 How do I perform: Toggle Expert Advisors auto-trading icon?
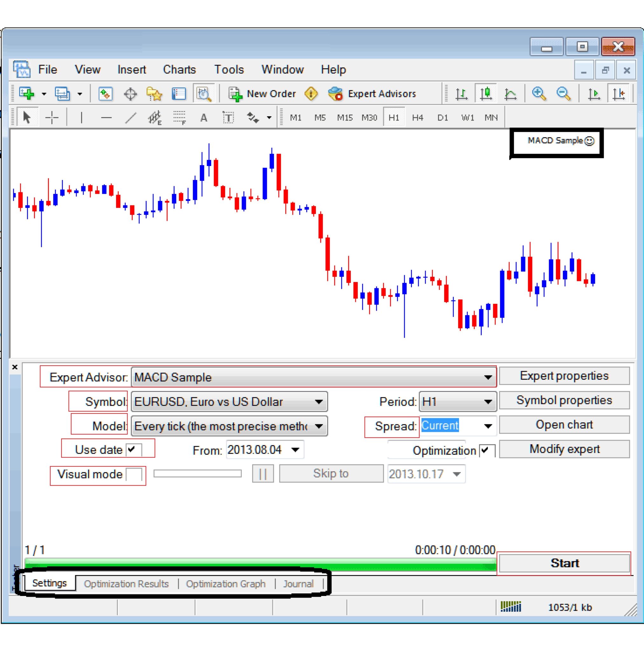click(x=336, y=94)
